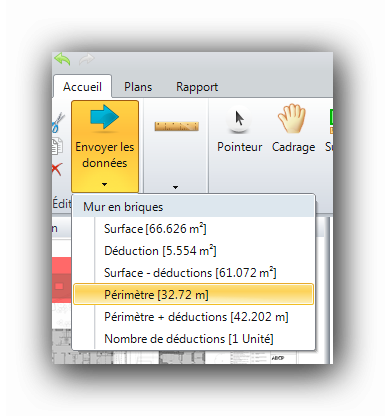The image size is (385, 416).
Task: Click the greyed redo arrow
Action: click(x=87, y=60)
